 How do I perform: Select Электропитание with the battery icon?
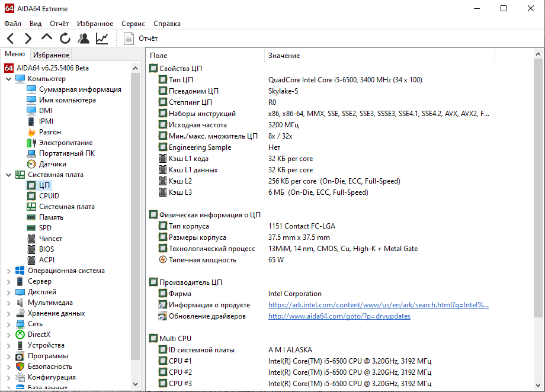31,143
